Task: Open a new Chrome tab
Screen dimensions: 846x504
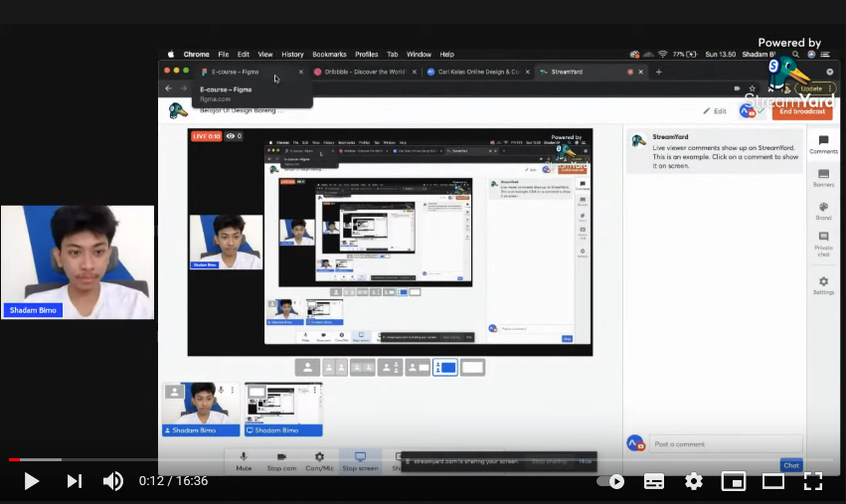Action: 659,72
